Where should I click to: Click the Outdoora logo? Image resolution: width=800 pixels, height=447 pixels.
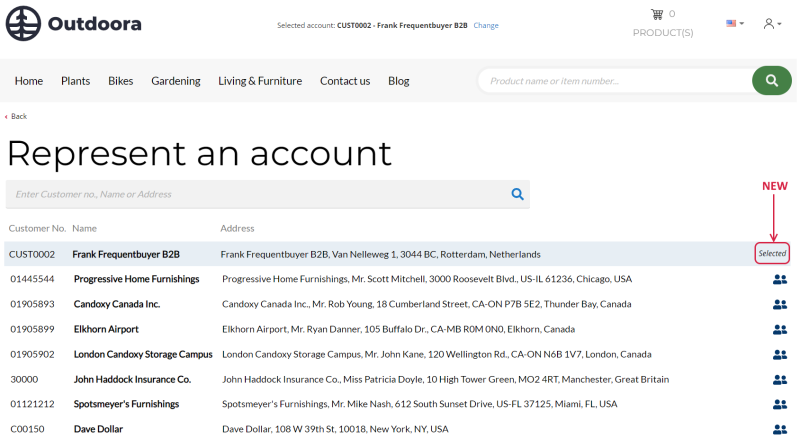(x=73, y=23)
